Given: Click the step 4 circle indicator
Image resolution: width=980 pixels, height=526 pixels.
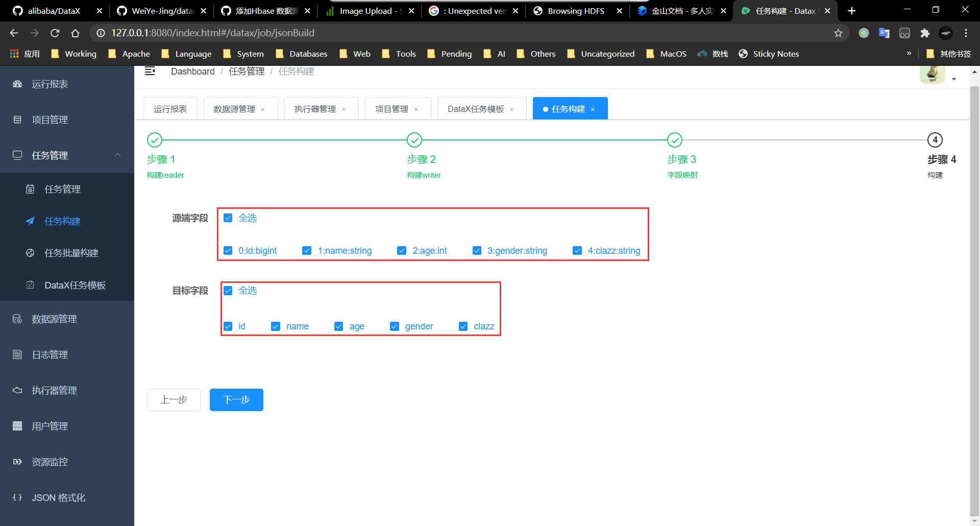Looking at the screenshot, I should coord(935,140).
